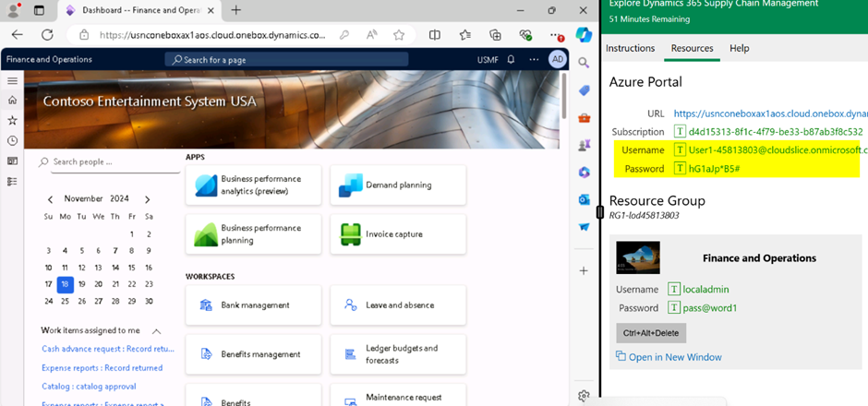
Task: Click the browser address bar URL
Action: coord(212,35)
